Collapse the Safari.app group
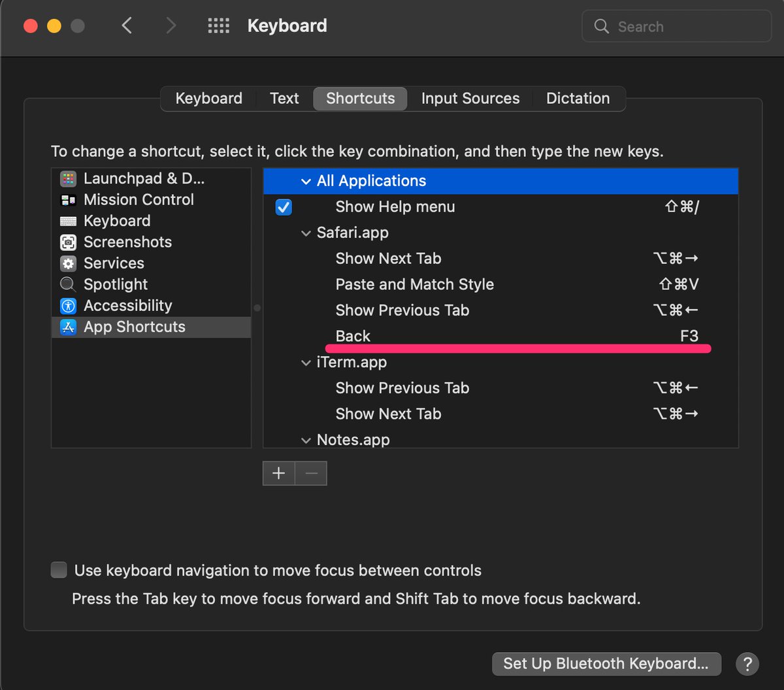 coord(306,233)
